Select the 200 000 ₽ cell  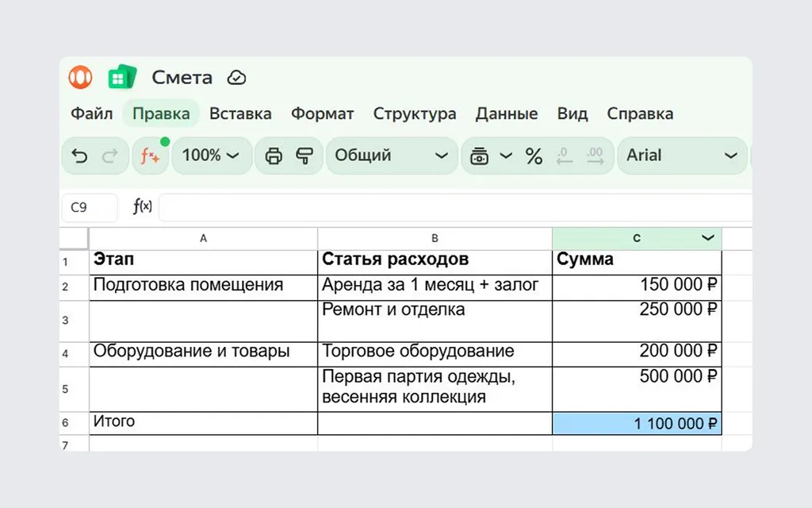637,354
